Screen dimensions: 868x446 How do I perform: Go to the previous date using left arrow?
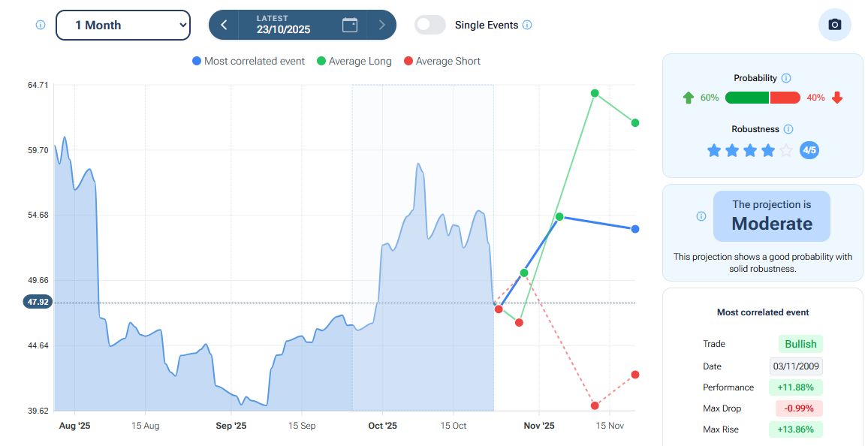(x=224, y=25)
